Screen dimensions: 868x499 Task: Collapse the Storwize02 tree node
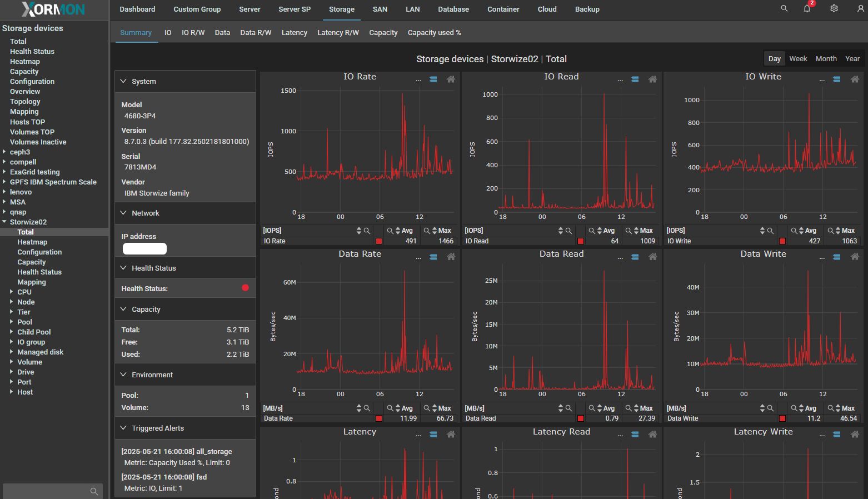click(x=4, y=222)
